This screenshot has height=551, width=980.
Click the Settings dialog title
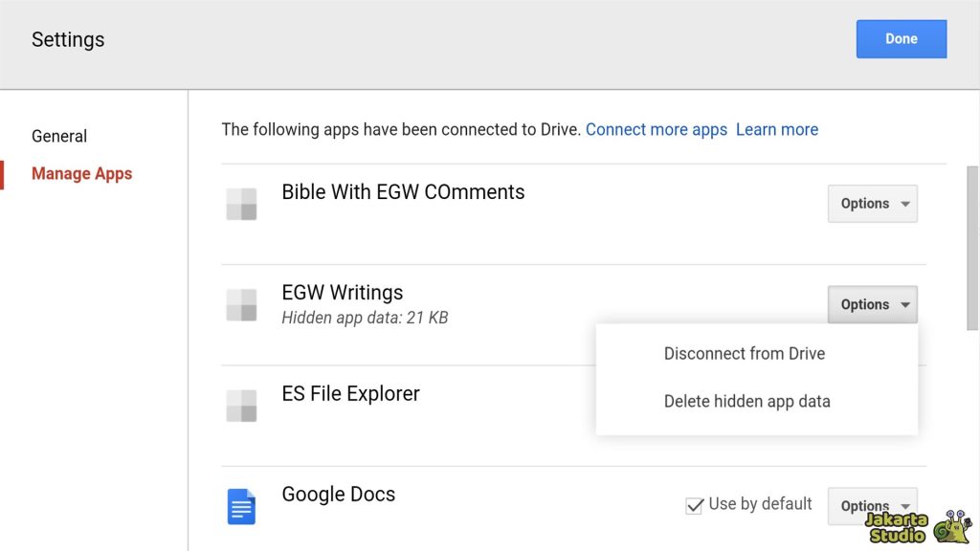point(68,39)
